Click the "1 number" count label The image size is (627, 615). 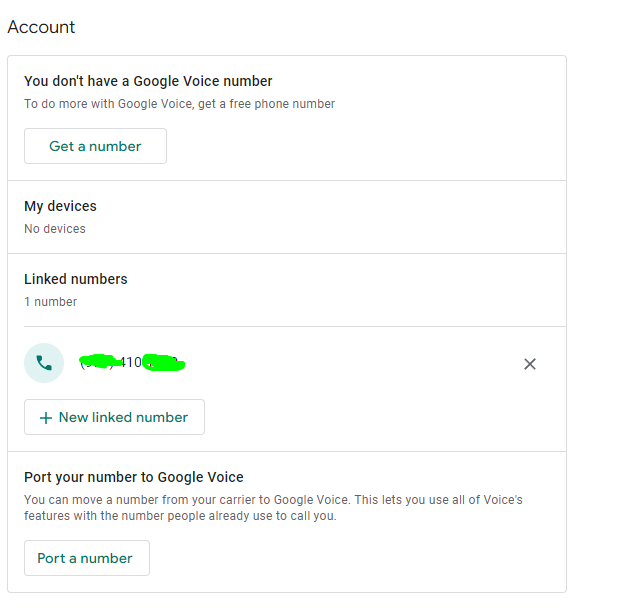pyautogui.click(x=50, y=302)
